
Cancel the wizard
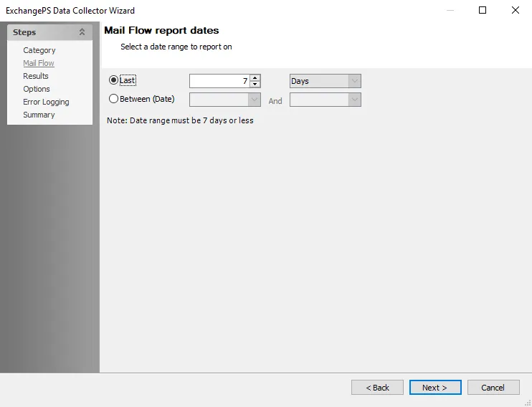click(x=493, y=388)
